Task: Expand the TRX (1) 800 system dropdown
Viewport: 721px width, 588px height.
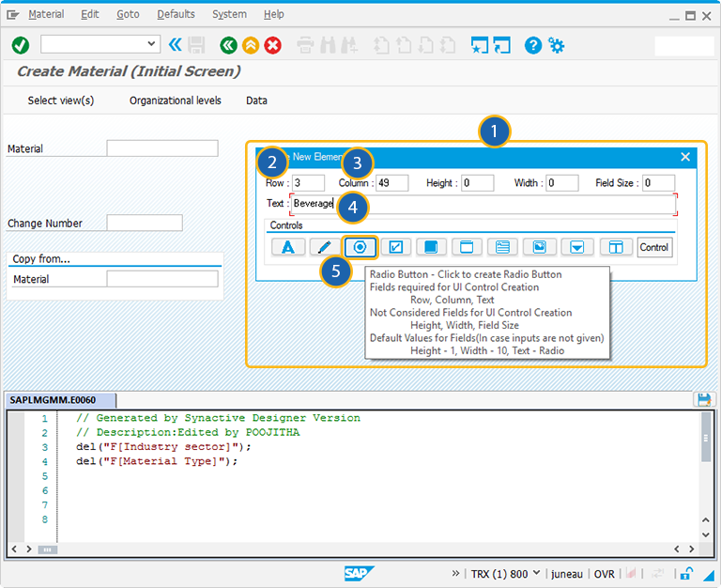Action: 536,573
